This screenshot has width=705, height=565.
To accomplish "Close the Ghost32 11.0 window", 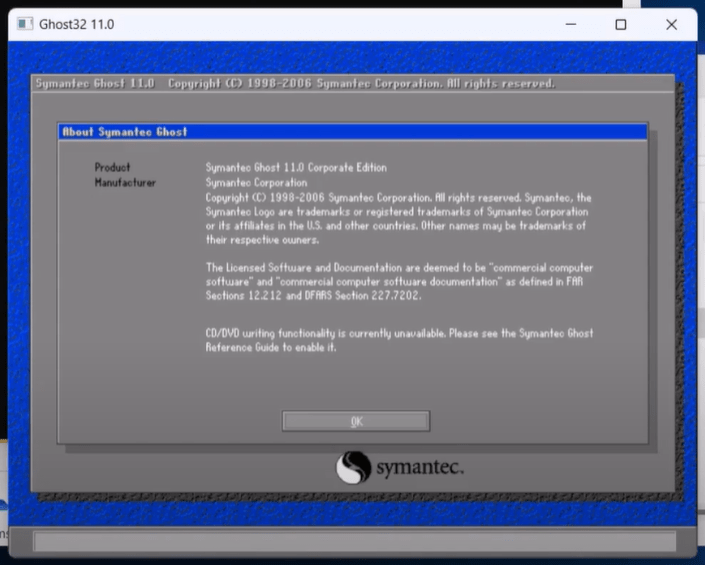I will click(x=671, y=23).
